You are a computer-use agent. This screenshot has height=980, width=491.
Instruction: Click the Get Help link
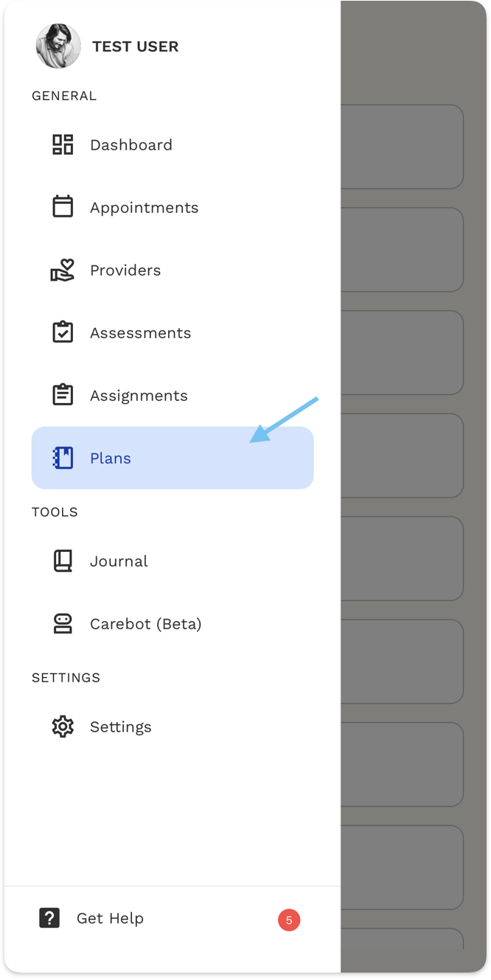coord(110,918)
